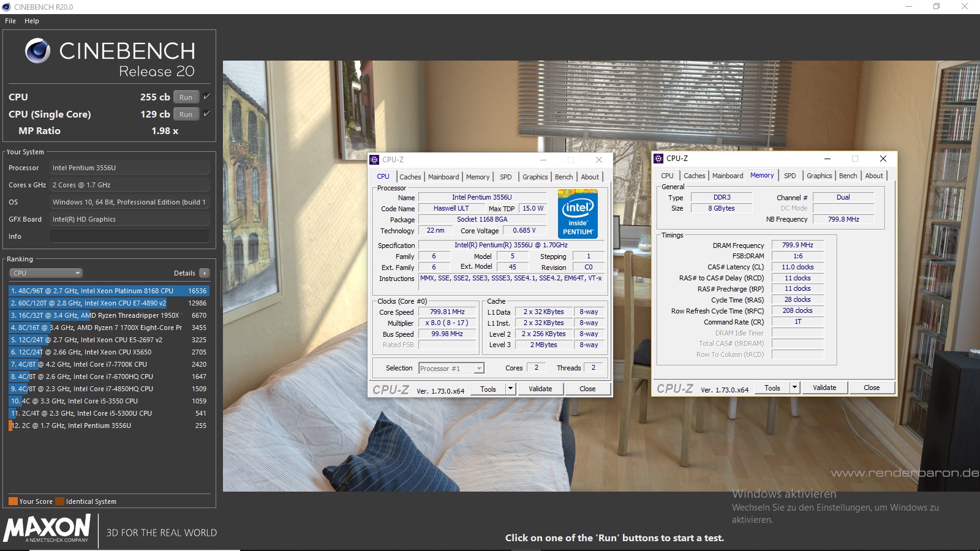The height and width of the screenshot is (551, 980).
Task: Switch to Graphics tab in right CPU-Z
Action: pos(820,176)
